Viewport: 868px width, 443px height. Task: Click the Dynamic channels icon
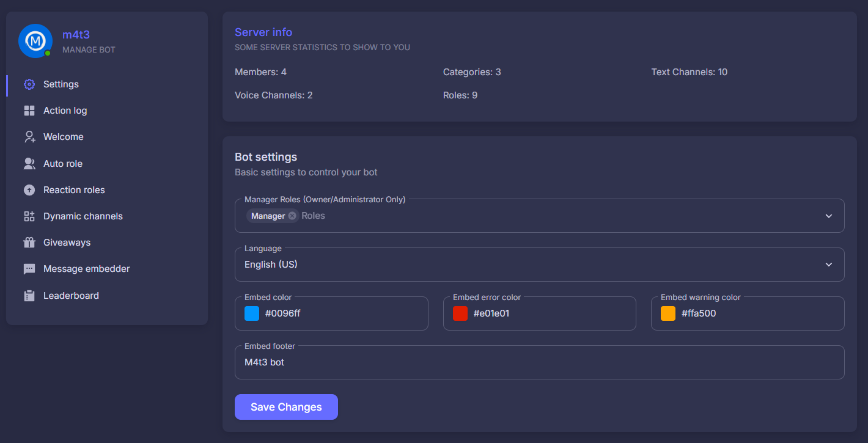[29, 216]
